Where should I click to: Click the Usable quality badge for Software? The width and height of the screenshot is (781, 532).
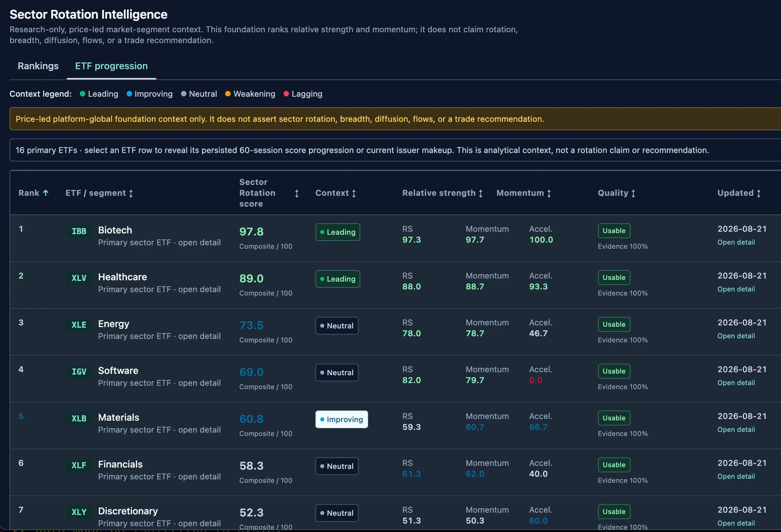pos(614,371)
